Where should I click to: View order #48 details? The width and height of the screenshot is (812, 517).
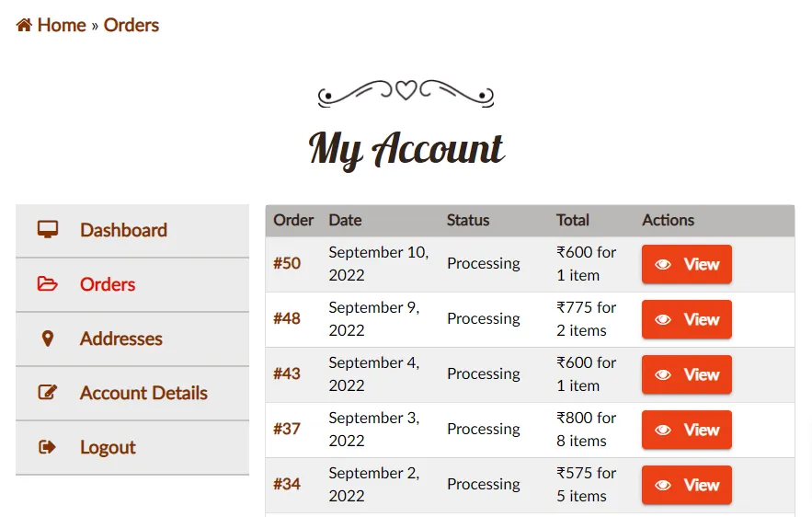pos(687,319)
